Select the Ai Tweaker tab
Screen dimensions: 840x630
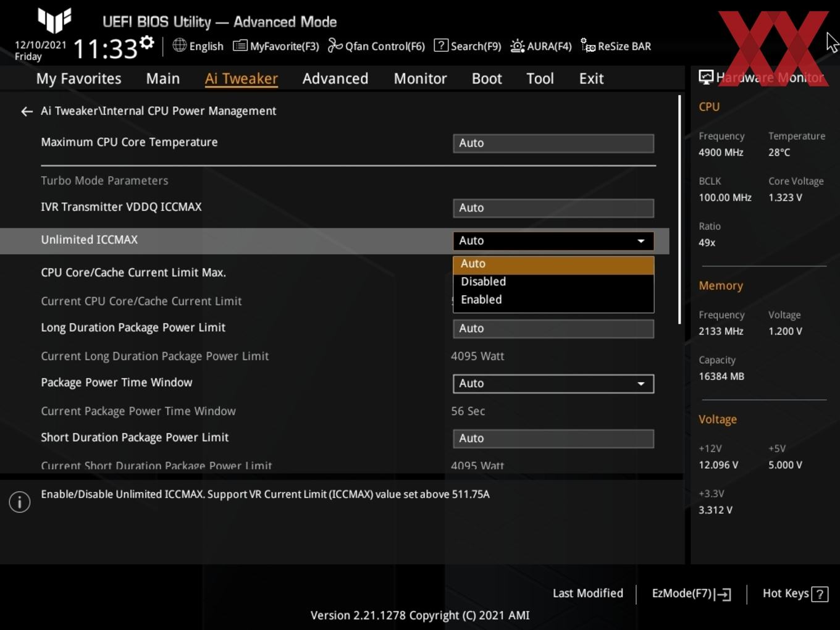(241, 79)
